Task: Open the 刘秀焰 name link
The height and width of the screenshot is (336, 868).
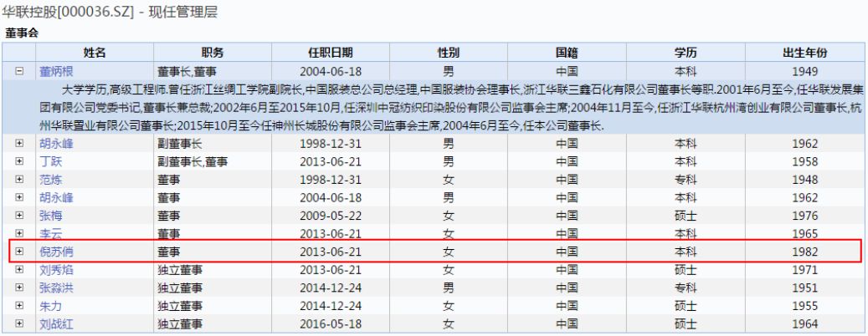Action: click(56, 270)
